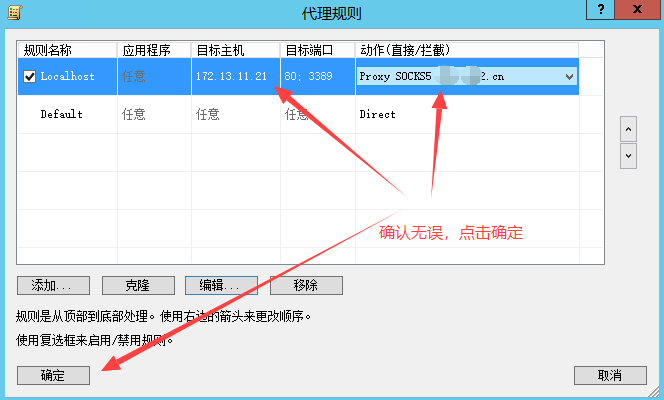The image size is (664, 400).
Task: Select the Default rule row
Action: (62, 114)
